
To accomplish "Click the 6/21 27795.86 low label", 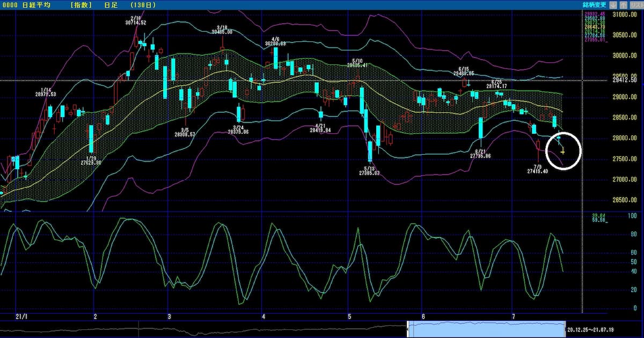I will tap(480, 154).
